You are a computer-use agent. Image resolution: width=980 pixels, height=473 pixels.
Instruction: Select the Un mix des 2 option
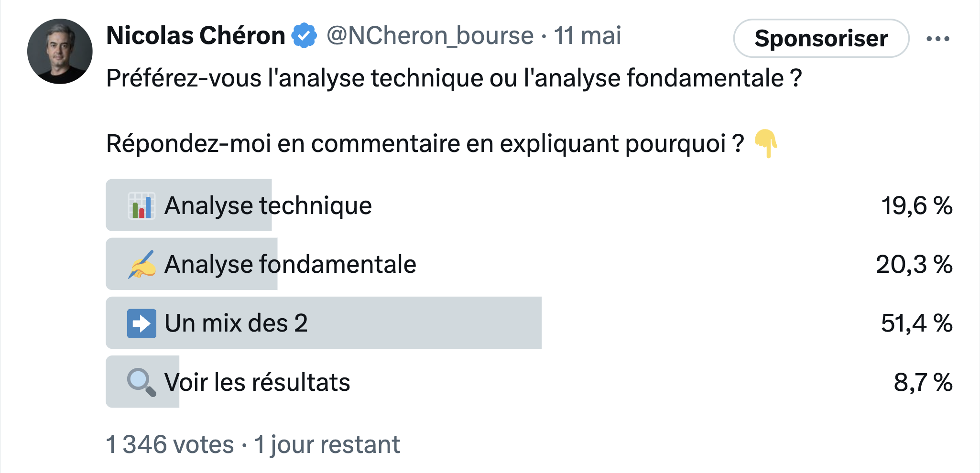[530, 323]
